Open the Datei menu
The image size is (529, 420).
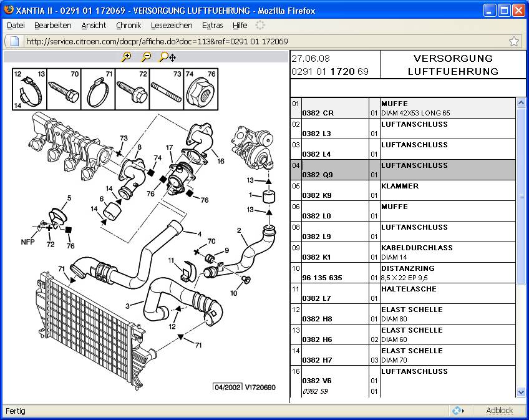(x=16, y=26)
